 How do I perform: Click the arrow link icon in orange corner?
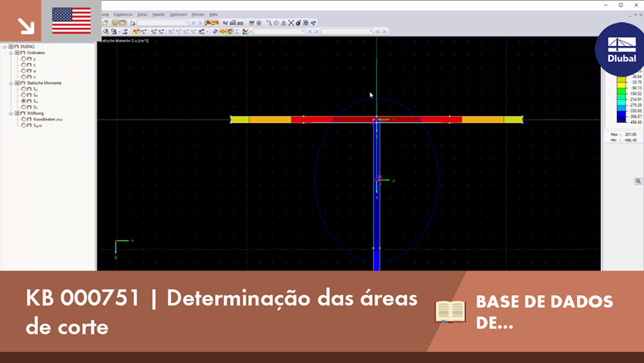tap(26, 26)
